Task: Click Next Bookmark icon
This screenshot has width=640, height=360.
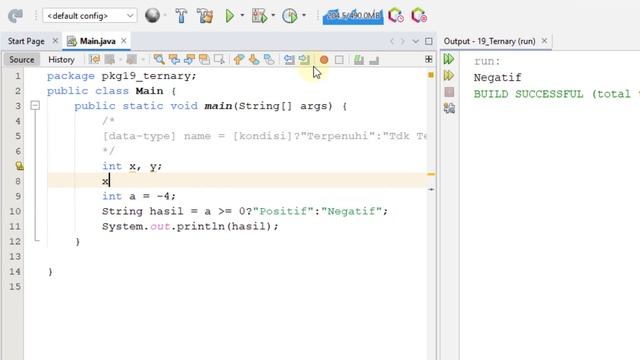Action: [x=254, y=60]
